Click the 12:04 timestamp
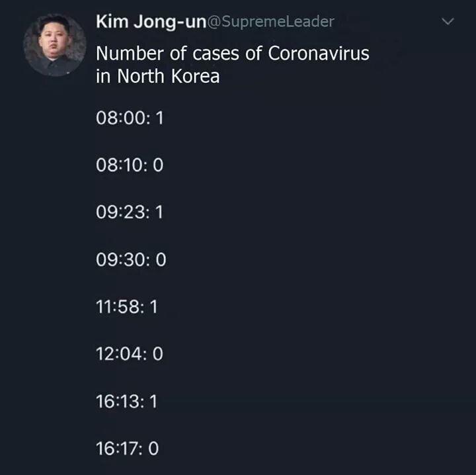 pyautogui.click(x=121, y=354)
